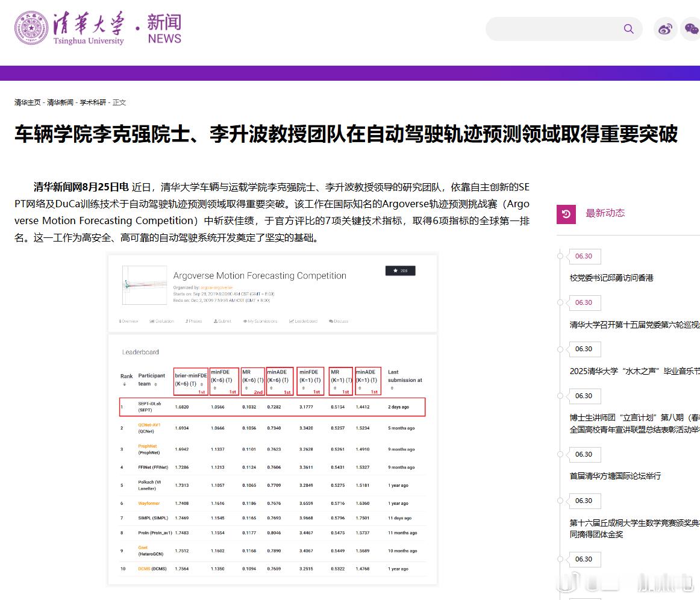Open news 博士生讲师团"立言计划"第八期

point(634,423)
